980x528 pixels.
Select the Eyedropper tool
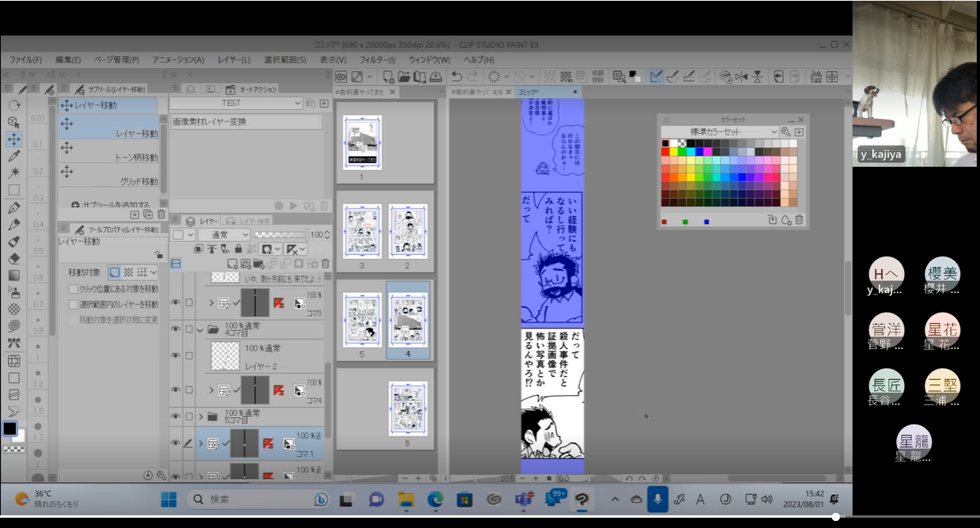click(x=13, y=156)
